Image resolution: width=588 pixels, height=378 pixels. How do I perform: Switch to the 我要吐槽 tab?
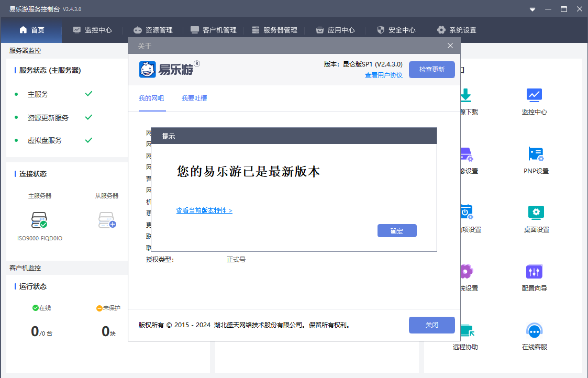pos(194,98)
